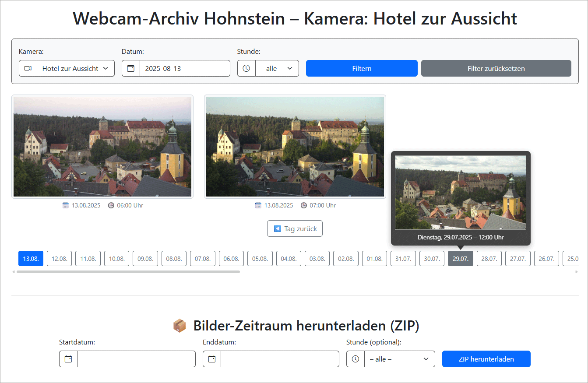
Task: Click the scrollbar's right arrow in date strip
Action: (x=576, y=272)
